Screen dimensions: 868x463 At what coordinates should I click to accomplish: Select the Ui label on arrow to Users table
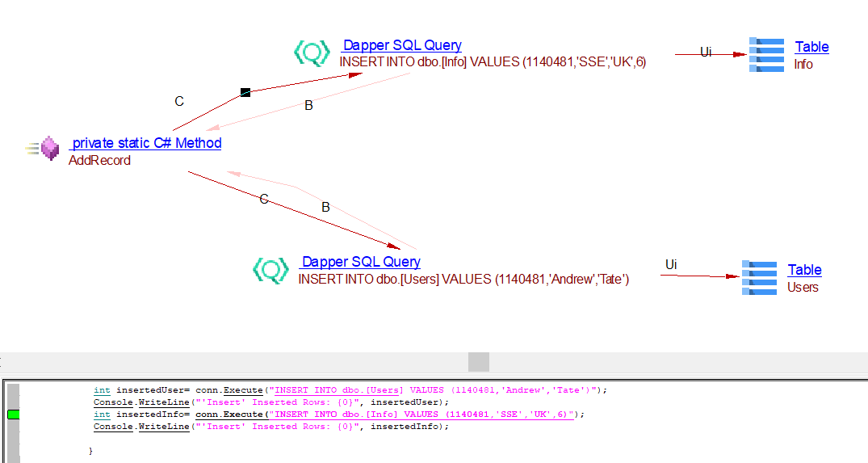[x=671, y=265]
